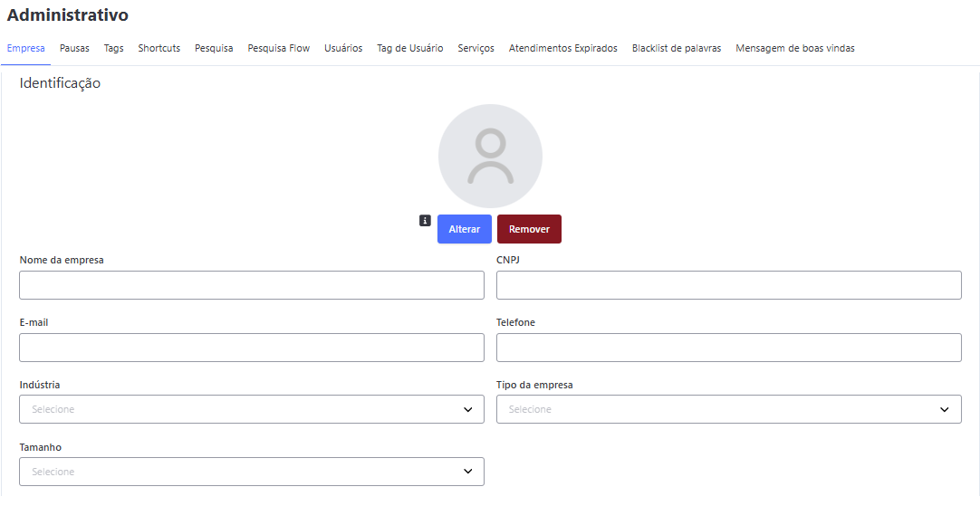Select the Blacklist de palavras tab
980x506 pixels.
point(677,48)
